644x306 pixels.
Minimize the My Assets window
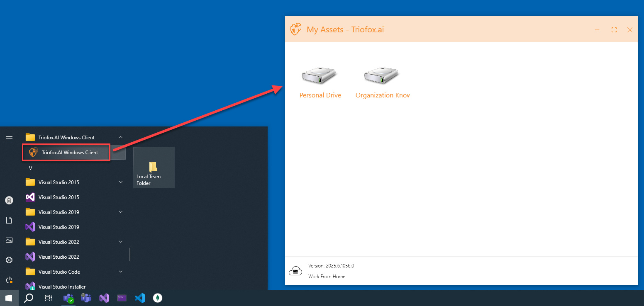tap(597, 30)
